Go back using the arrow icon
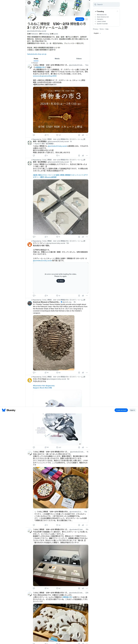 click(x=29, y=3)
